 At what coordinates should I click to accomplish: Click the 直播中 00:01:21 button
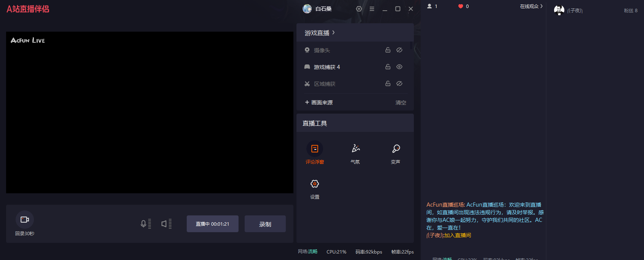[x=213, y=224]
